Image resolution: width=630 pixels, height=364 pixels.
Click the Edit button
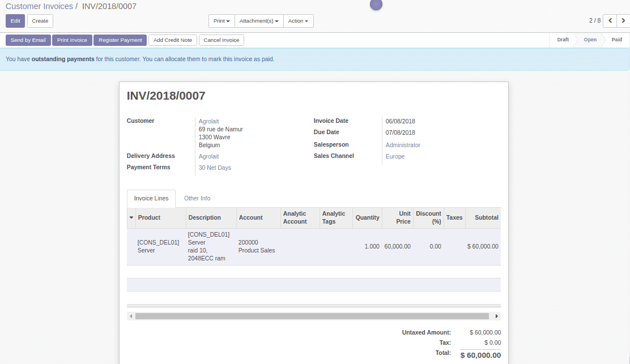click(15, 20)
